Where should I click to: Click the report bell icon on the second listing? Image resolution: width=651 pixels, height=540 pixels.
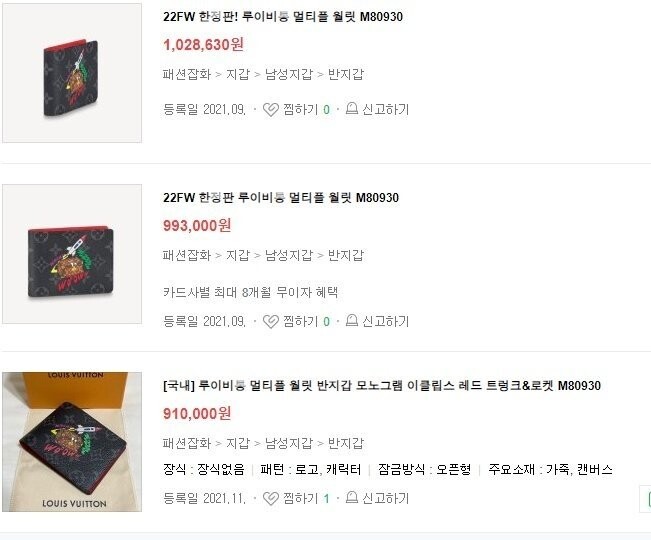pyautogui.click(x=352, y=320)
